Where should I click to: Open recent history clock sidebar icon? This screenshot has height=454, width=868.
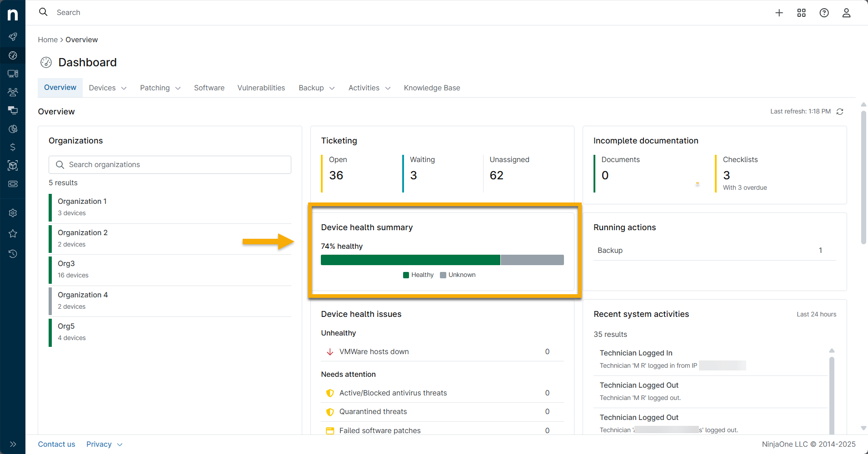click(13, 254)
